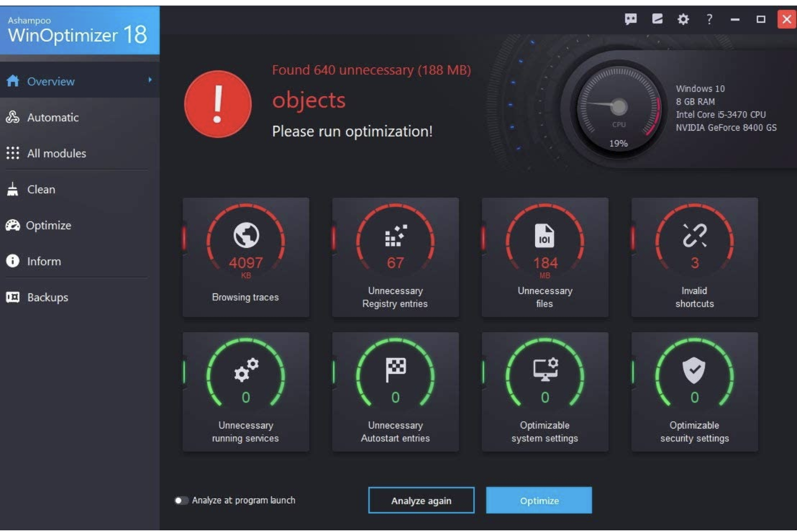797x532 pixels.
Task: Click the running services gears icon
Action: 246,370
